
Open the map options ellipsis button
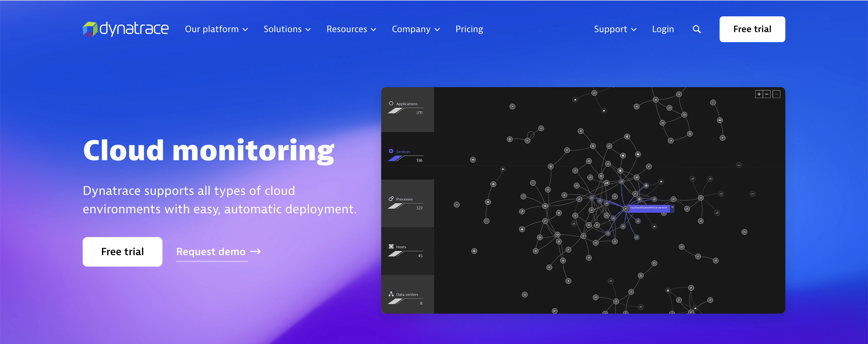click(x=776, y=94)
